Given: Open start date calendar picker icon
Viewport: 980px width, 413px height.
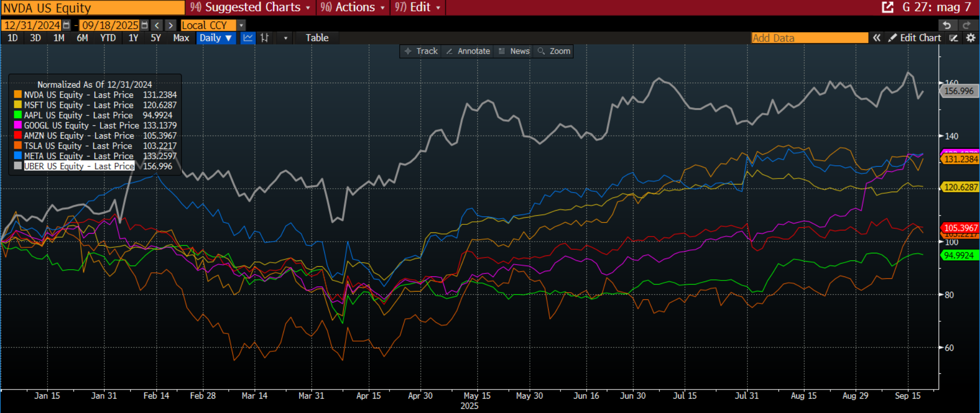Looking at the screenshot, I should tap(66, 25).
